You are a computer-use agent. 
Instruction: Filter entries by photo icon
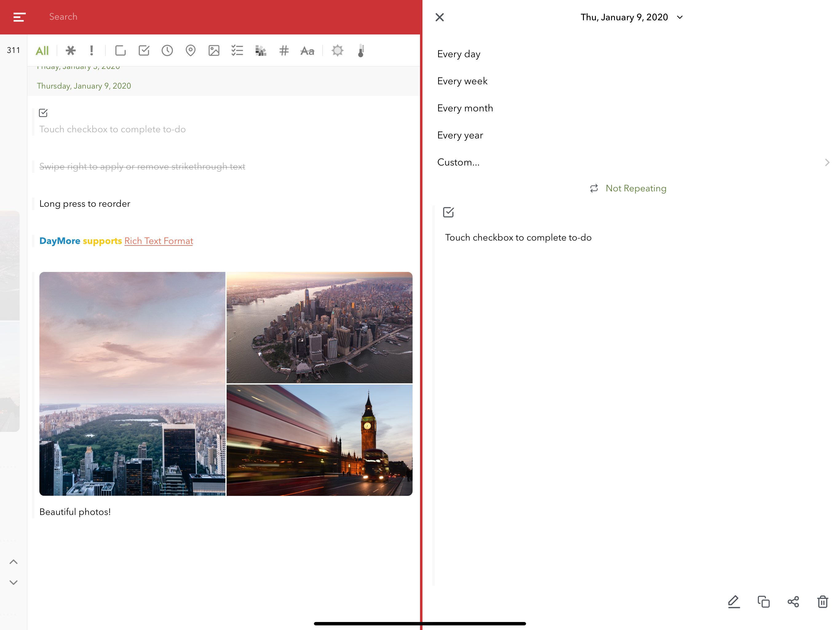(x=214, y=50)
